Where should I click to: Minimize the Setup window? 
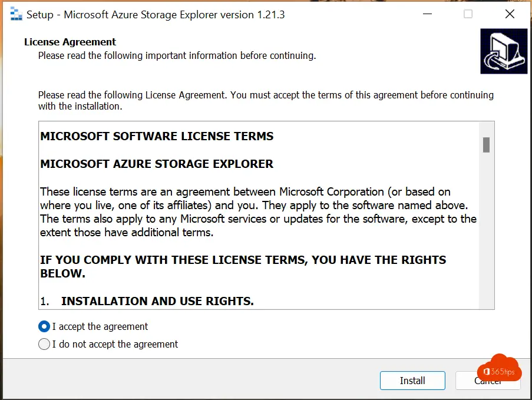[428, 14]
